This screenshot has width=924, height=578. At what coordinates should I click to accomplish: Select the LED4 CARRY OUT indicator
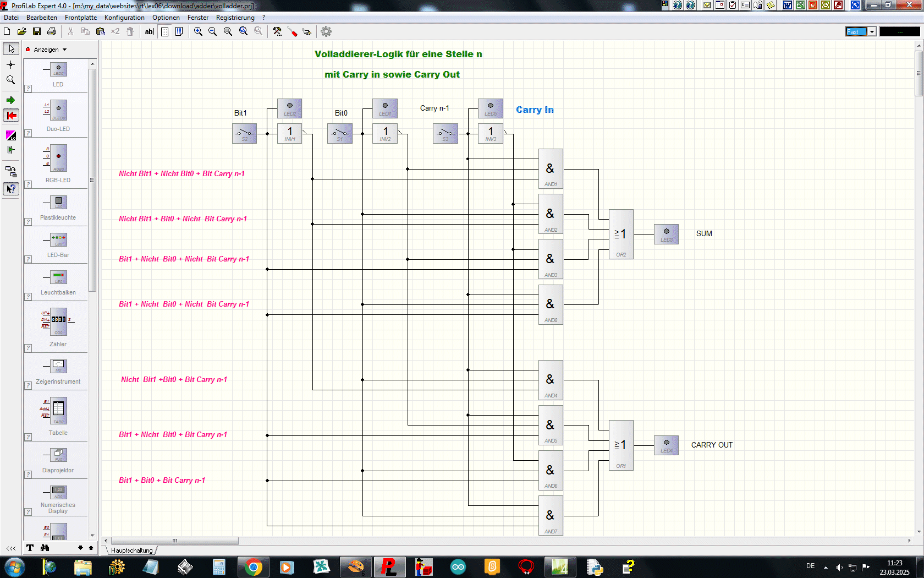click(x=666, y=445)
